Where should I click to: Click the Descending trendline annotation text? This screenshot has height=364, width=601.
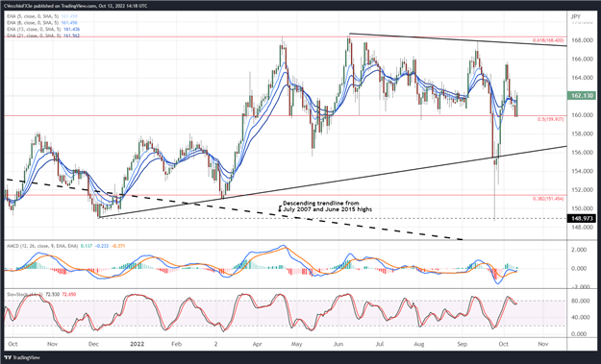point(325,206)
